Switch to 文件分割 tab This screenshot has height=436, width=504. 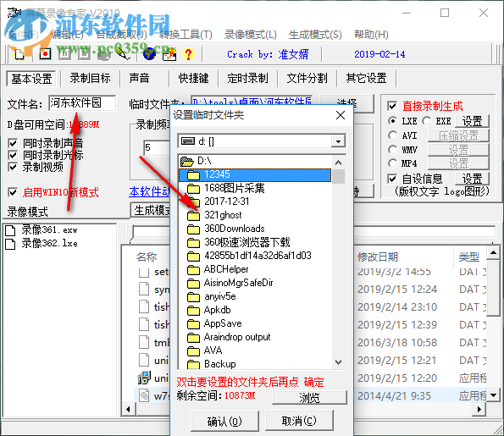[307, 79]
